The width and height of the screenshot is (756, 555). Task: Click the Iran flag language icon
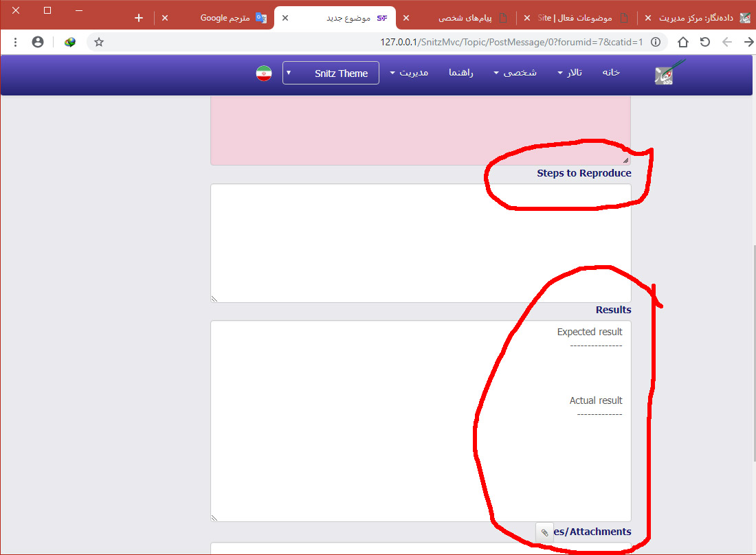tap(264, 73)
